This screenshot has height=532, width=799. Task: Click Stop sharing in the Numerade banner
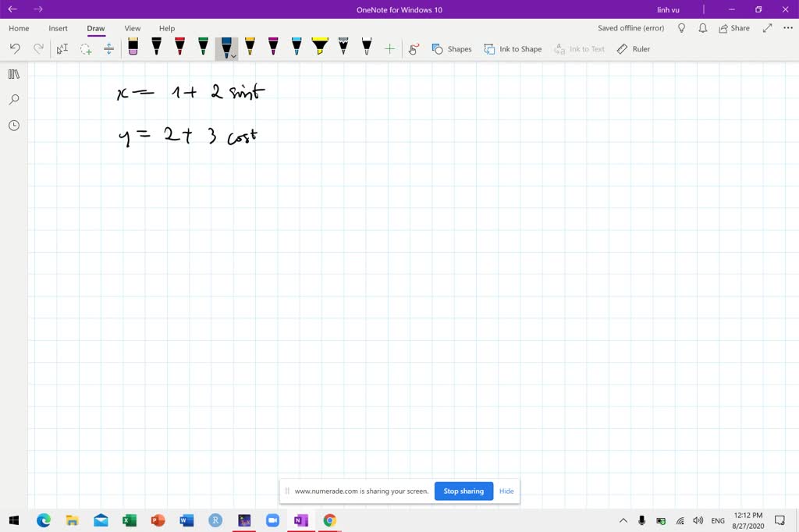click(463, 491)
